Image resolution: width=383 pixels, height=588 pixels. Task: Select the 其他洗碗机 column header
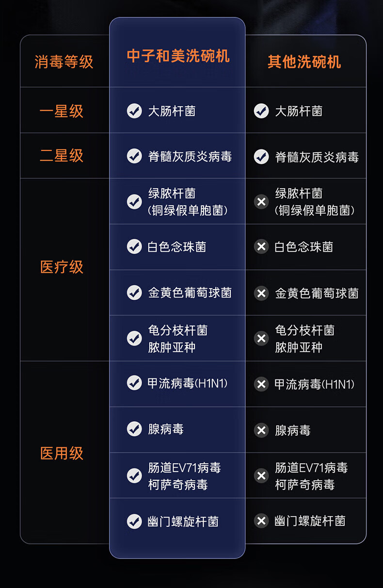(304, 62)
